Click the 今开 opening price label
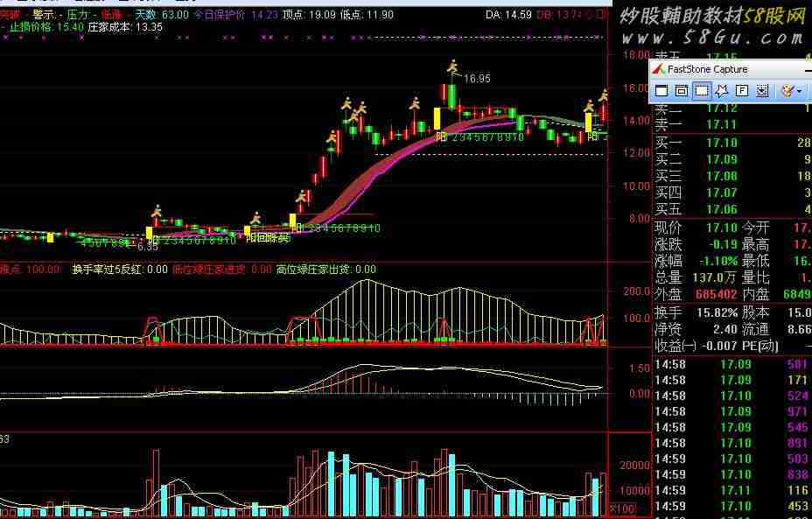This screenshot has height=519, width=812. pyautogui.click(x=755, y=228)
